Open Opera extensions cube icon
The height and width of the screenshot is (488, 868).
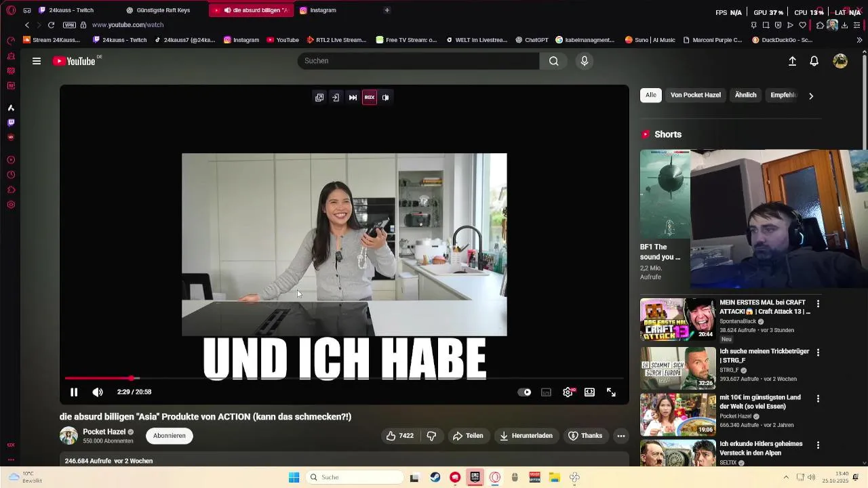tap(820, 25)
